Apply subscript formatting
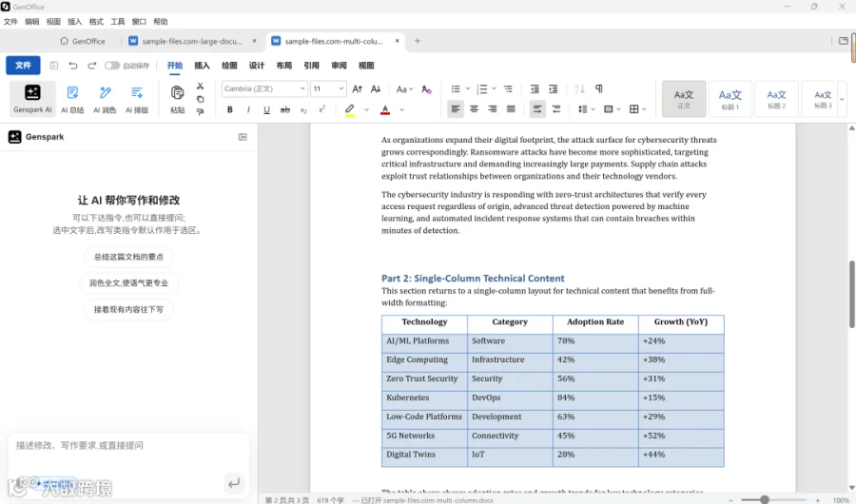 [x=303, y=109]
